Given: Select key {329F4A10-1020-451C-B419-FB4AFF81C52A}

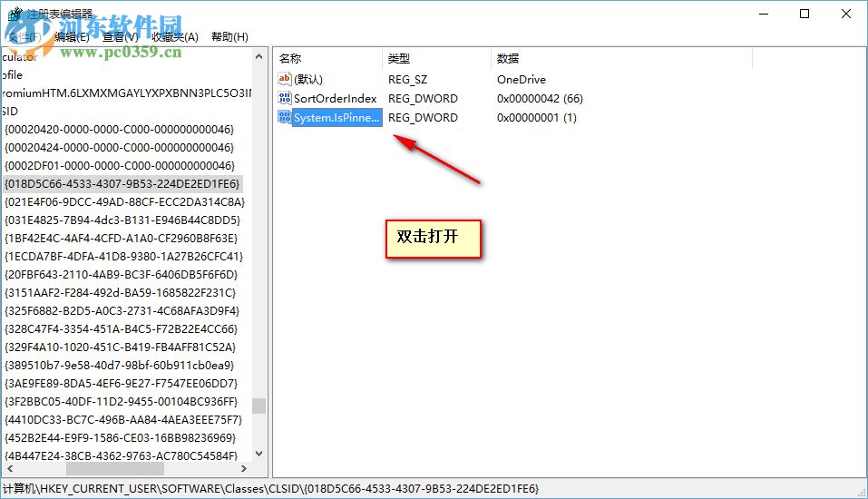Looking at the screenshot, I should (x=120, y=347).
